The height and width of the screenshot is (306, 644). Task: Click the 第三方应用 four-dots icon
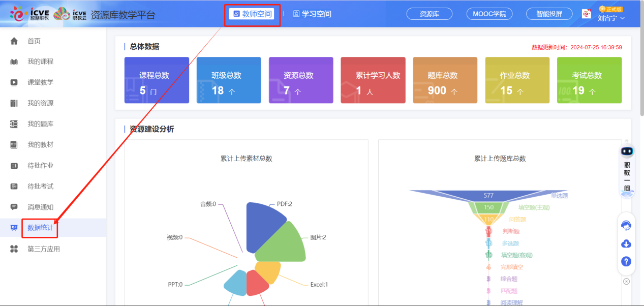tap(14, 249)
